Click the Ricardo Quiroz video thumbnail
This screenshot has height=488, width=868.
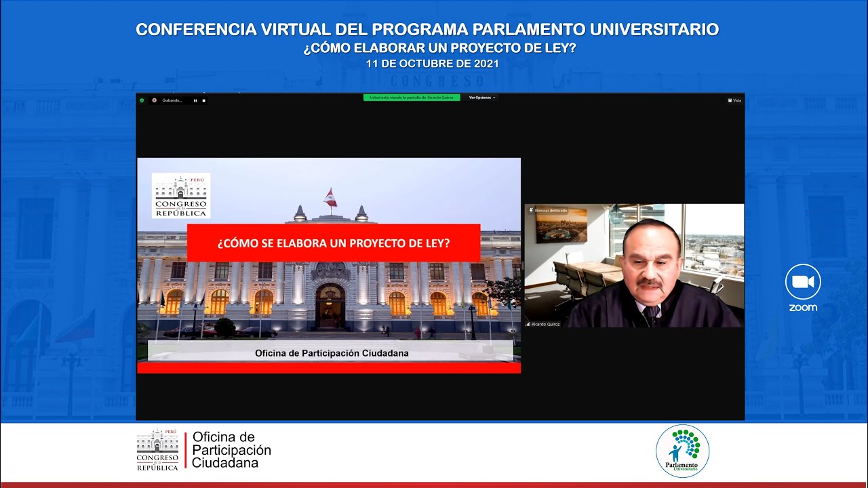pos(634,266)
